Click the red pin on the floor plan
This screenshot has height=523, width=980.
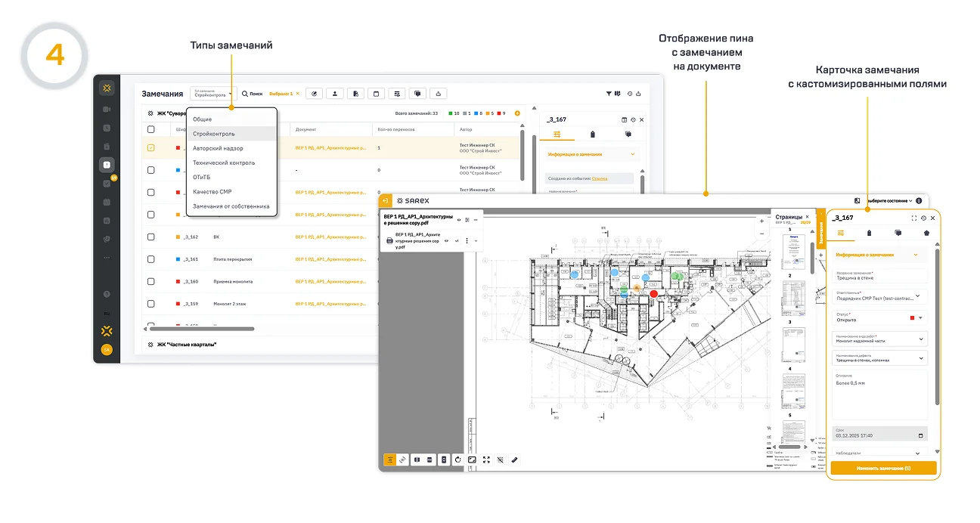tap(654, 294)
